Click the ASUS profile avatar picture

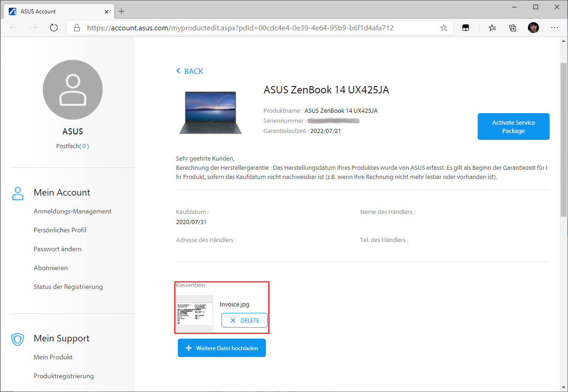click(73, 90)
